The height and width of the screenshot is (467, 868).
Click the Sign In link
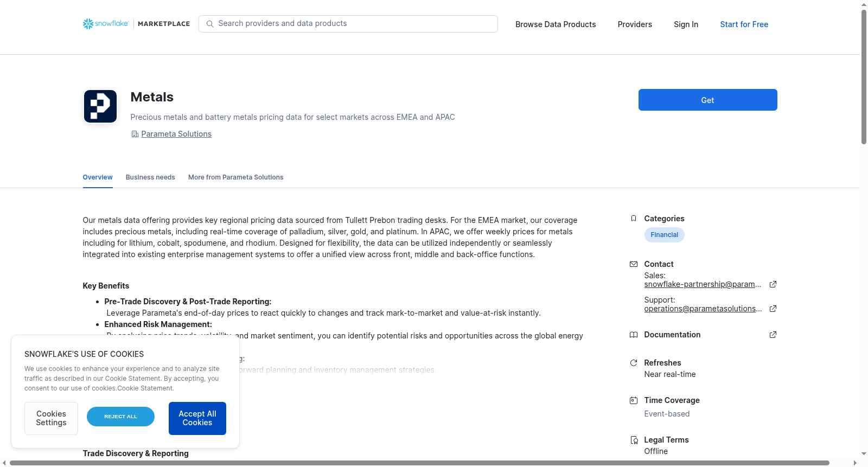pyautogui.click(x=686, y=24)
